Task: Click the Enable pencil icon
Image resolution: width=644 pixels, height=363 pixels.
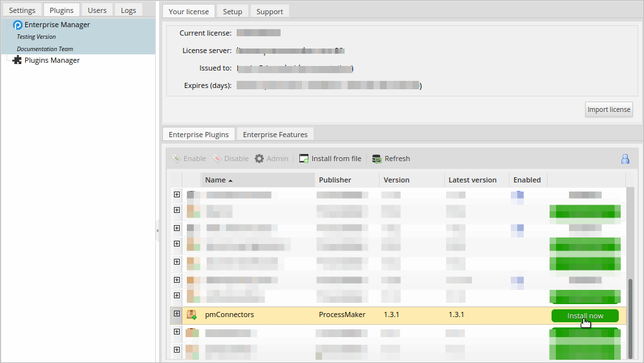Action: 177,159
